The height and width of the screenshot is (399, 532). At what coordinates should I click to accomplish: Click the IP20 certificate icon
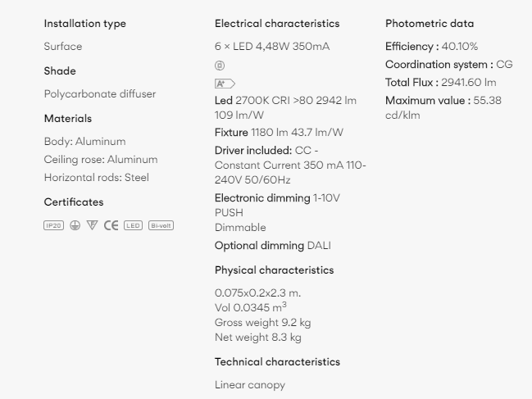[53, 225]
